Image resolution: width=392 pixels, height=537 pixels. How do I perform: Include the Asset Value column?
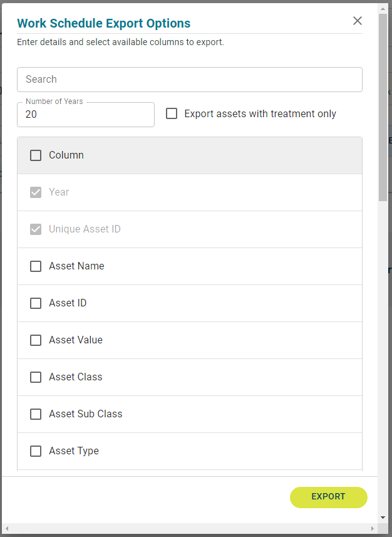[36, 340]
